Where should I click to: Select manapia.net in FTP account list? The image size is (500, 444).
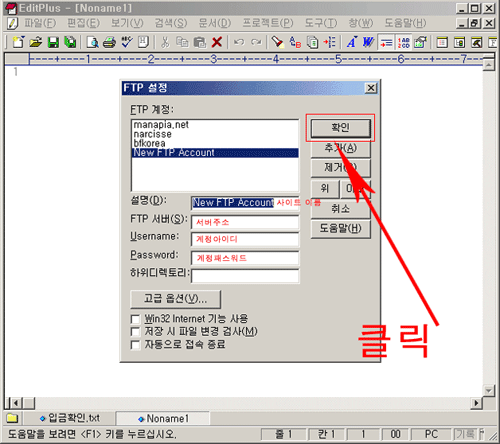click(x=215, y=125)
